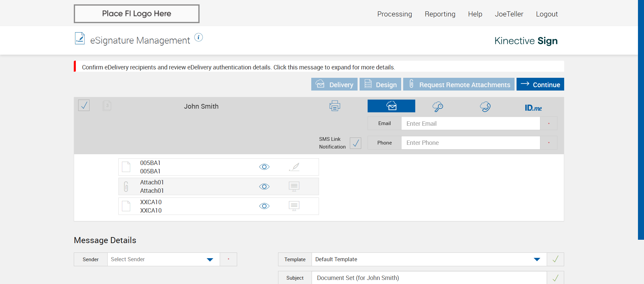
Task: Focus the Enter Email input field
Action: pyautogui.click(x=471, y=123)
